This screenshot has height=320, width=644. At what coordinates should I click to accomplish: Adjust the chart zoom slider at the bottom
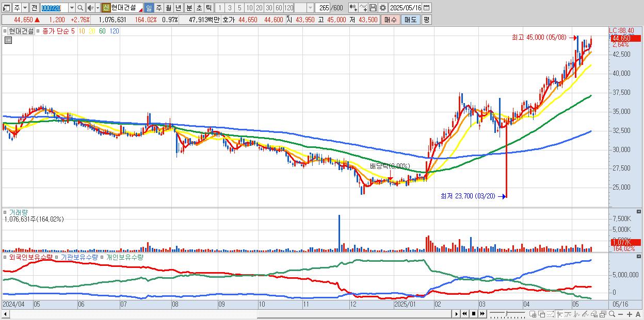click(x=507, y=313)
